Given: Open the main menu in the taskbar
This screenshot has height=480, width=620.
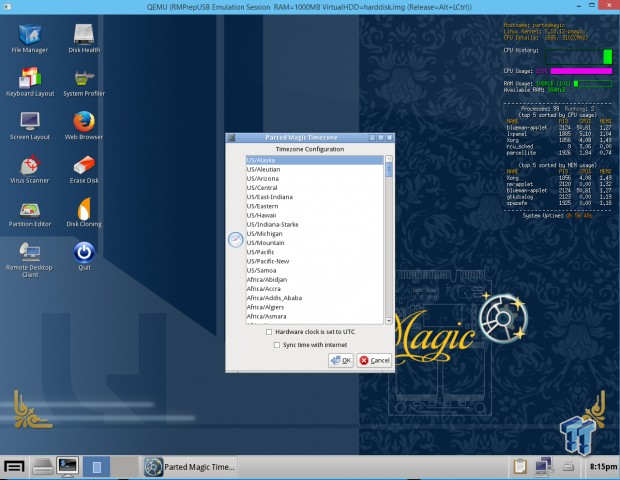Looking at the screenshot, I should (14, 467).
